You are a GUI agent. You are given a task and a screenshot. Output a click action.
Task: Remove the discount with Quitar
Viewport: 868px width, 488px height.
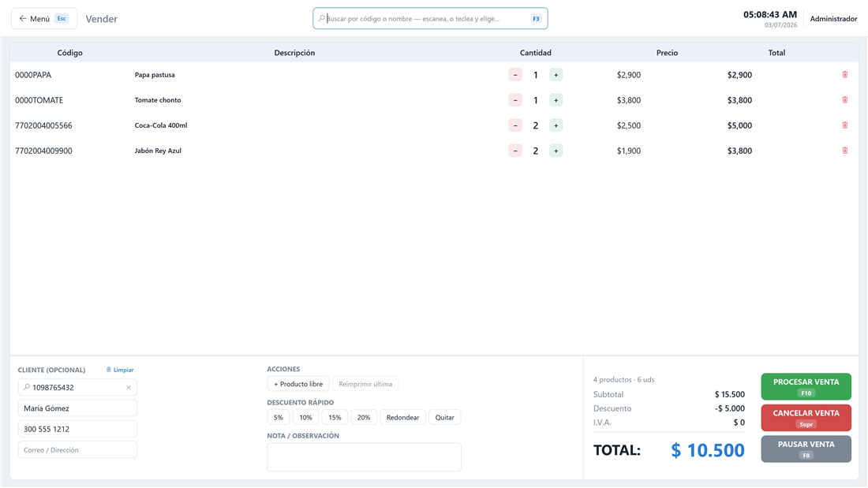pos(444,417)
